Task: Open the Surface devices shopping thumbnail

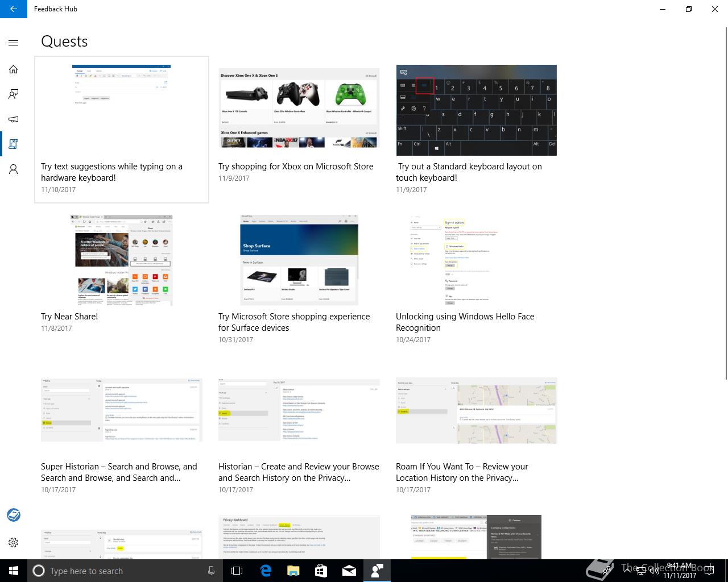Action: pyautogui.click(x=299, y=260)
